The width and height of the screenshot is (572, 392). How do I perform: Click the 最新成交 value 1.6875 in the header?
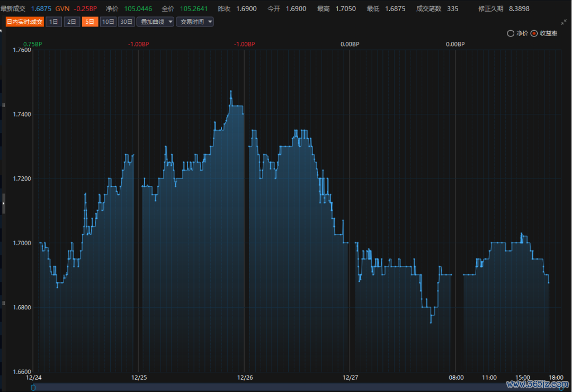click(41, 9)
